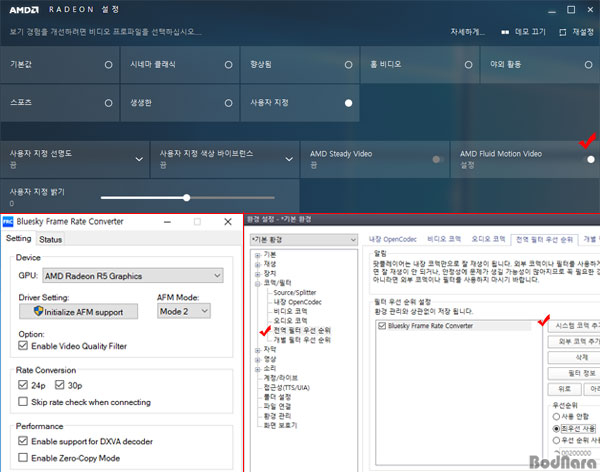Open the GPU dropdown showing AMD Radeon R5

(133, 276)
